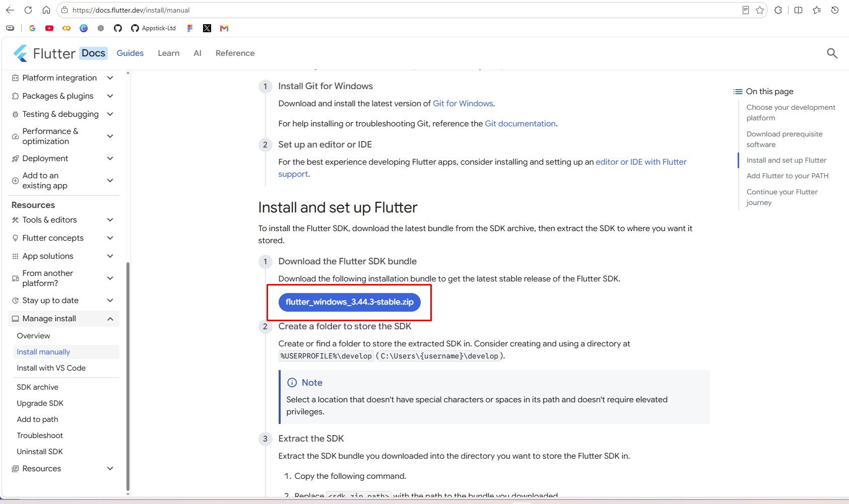
Task: Open the Guides tab
Action: point(130,53)
